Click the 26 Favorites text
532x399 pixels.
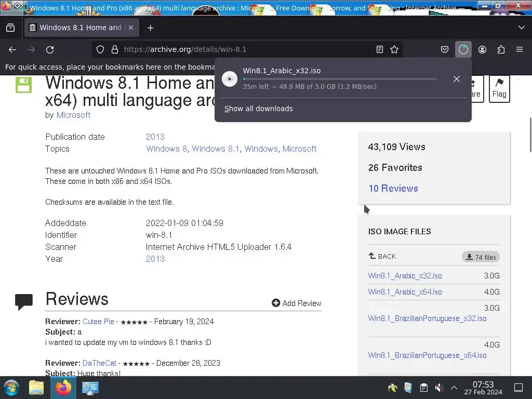point(395,168)
